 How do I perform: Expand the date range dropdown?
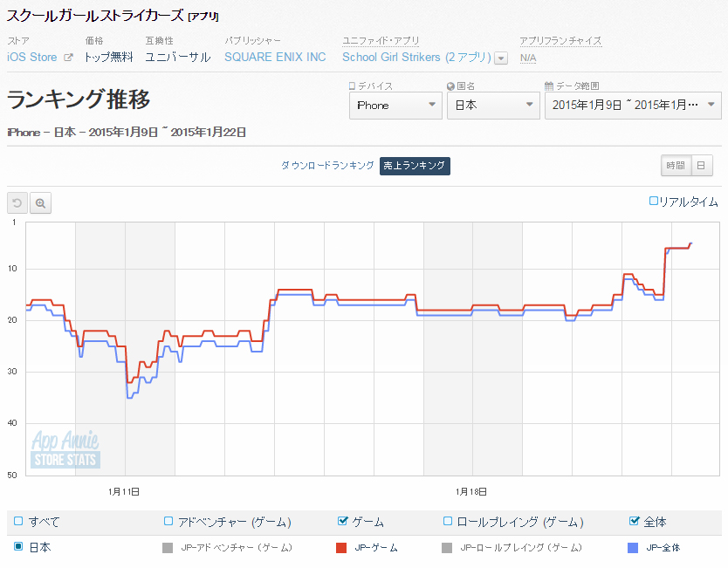[x=632, y=106]
